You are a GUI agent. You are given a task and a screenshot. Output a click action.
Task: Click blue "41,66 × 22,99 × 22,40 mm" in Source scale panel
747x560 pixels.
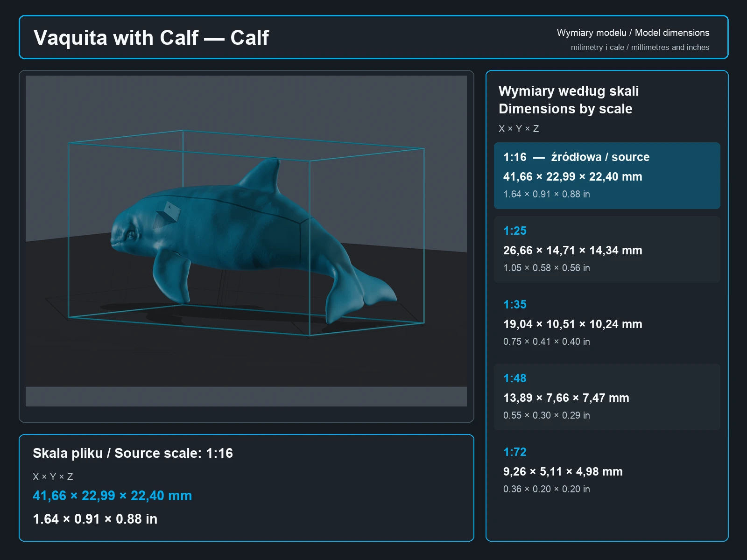(113, 496)
